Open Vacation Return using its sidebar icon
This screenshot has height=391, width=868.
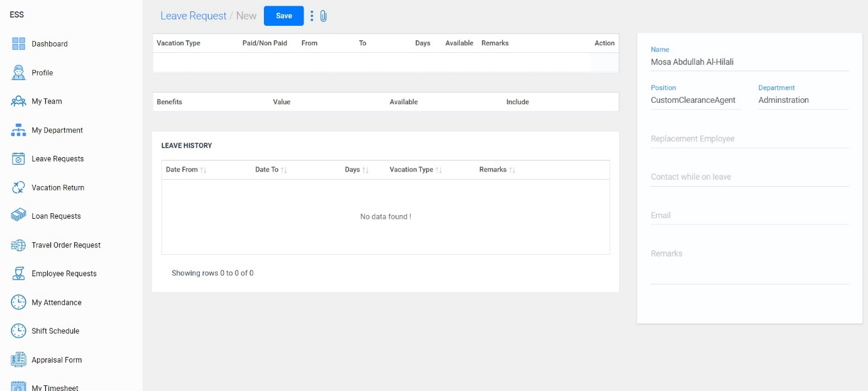coord(19,187)
